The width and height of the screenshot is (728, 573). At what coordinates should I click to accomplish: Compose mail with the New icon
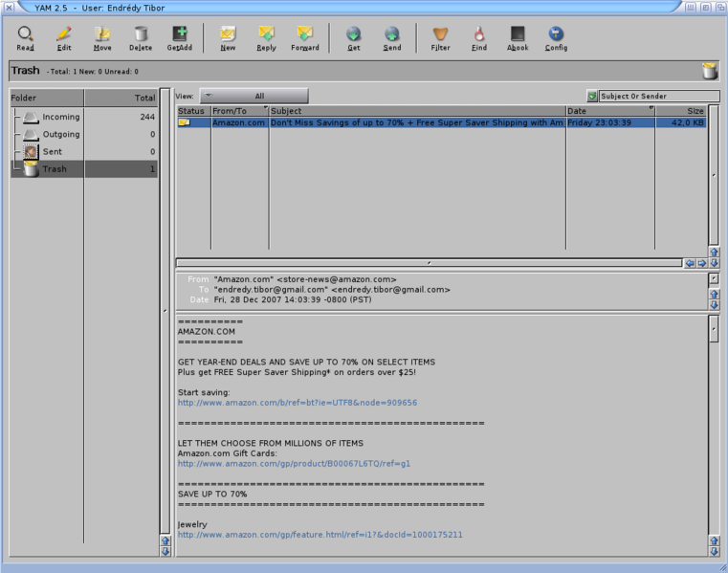[x=228, y=38]
